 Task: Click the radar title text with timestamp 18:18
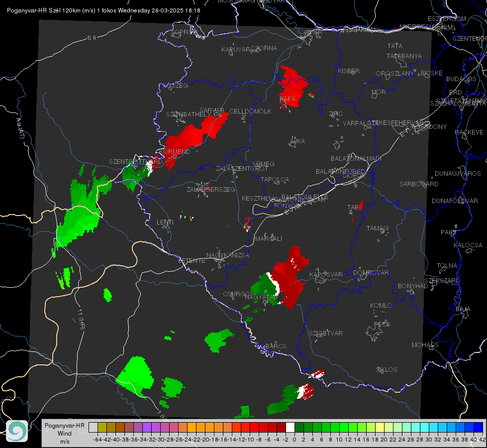pyautogui.click(x=103, y=10)
